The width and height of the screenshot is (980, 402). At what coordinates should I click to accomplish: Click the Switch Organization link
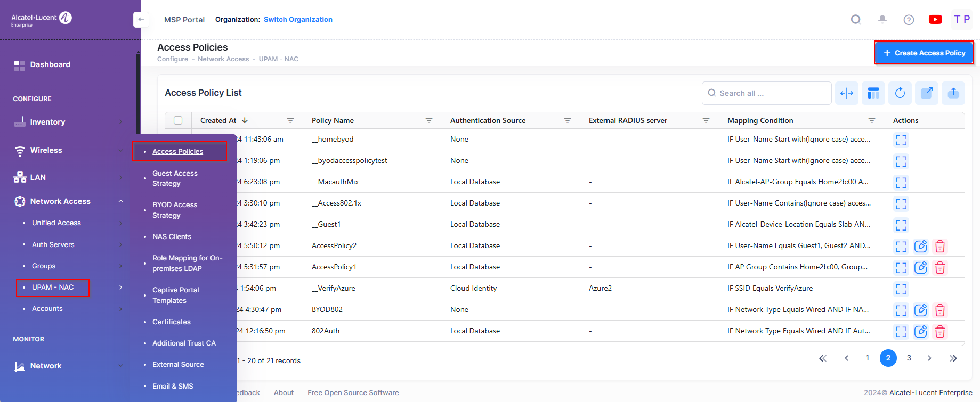coord(298,20)
